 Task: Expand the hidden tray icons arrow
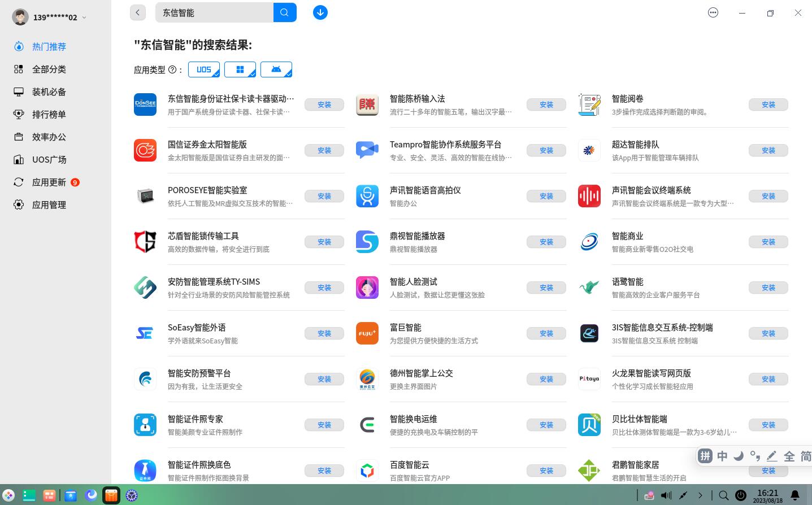[701, 495]
